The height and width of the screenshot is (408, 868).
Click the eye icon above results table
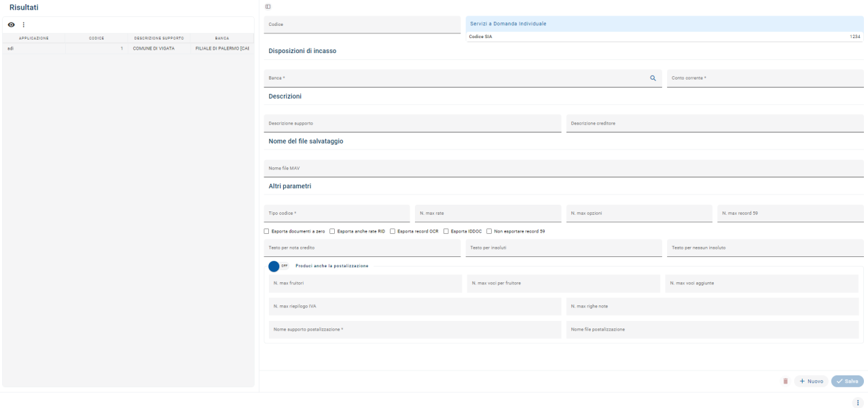pyautogui.click(x=11, y=24)
